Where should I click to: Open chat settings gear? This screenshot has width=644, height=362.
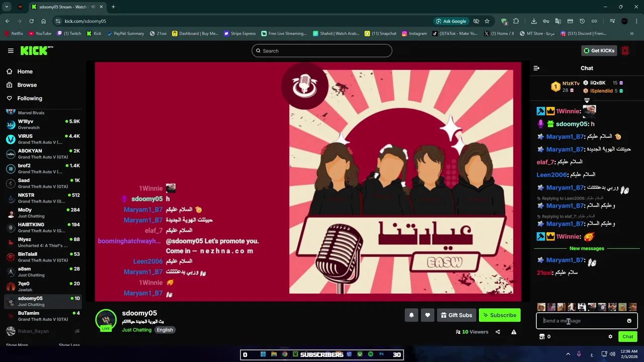point(610,337)
